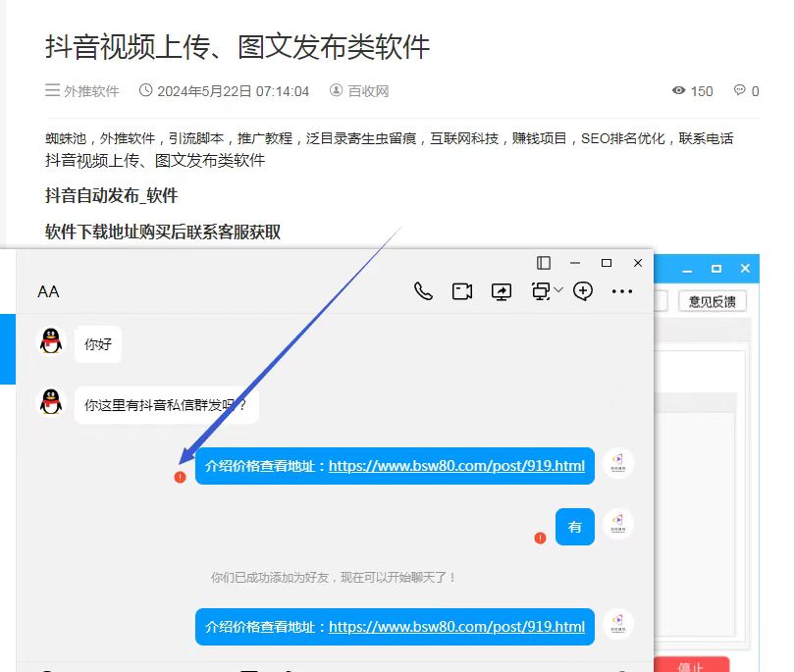The height and width of the screenshot is (672, 794).
Task: Minimize the chat window
Action: coord(575,263)
